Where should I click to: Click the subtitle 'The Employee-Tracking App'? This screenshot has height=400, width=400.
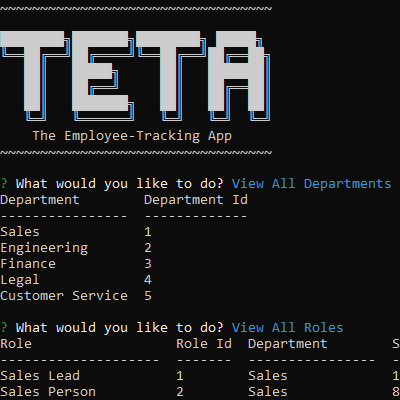point(132,136)
